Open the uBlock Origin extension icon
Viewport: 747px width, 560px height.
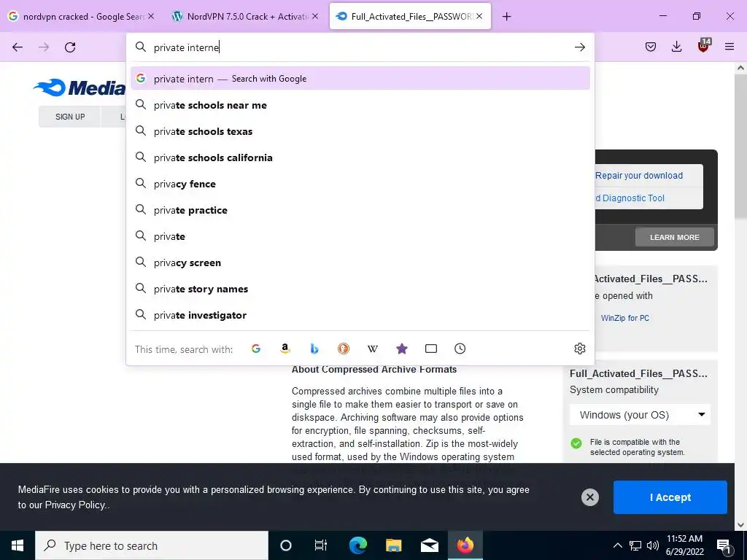(704, 46)
